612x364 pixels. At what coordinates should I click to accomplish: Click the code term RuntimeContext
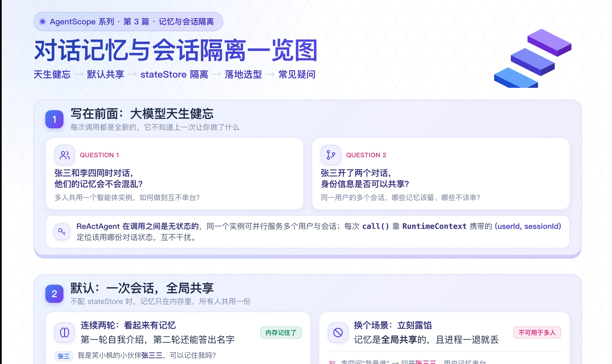coord(434,226)
